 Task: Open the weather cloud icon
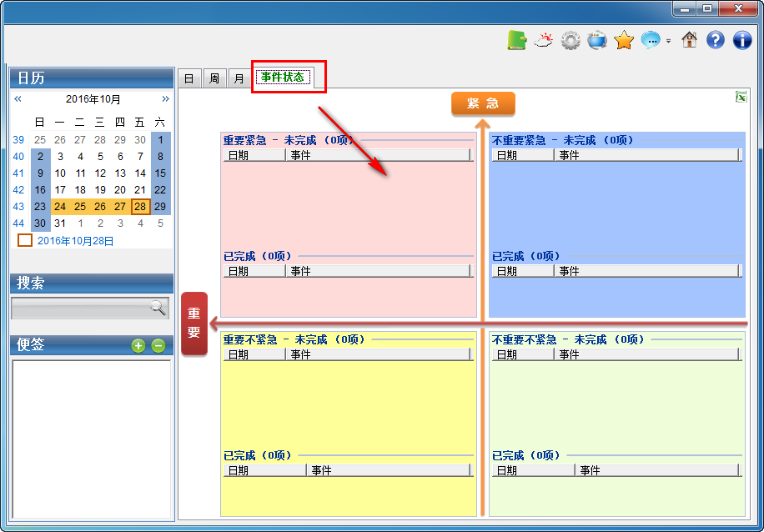543,40
